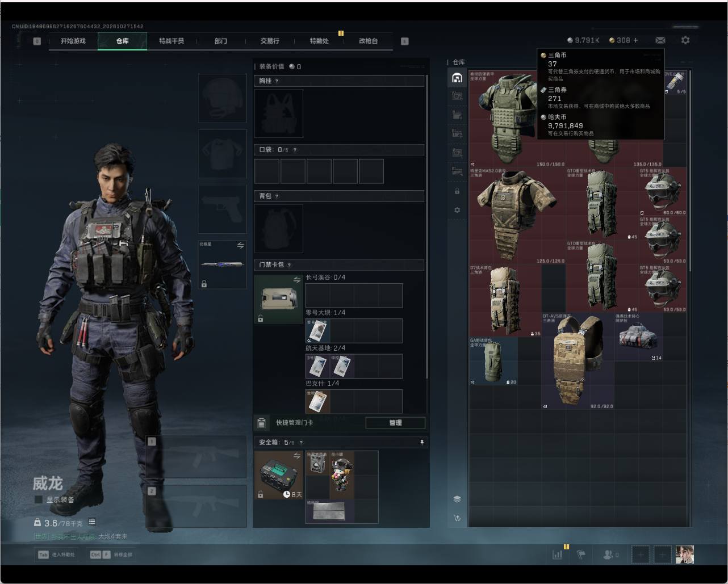This screenshot has height=584, width=728.
Task: Open the gear icon in warehouse sidebar
Action: coord(457,210)
